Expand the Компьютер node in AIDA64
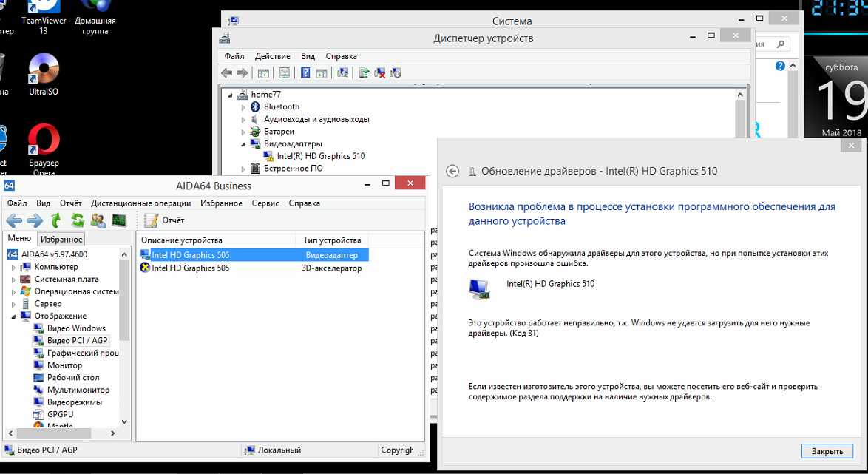The height and width of the screenshot is (474, 868). point(13,267)
